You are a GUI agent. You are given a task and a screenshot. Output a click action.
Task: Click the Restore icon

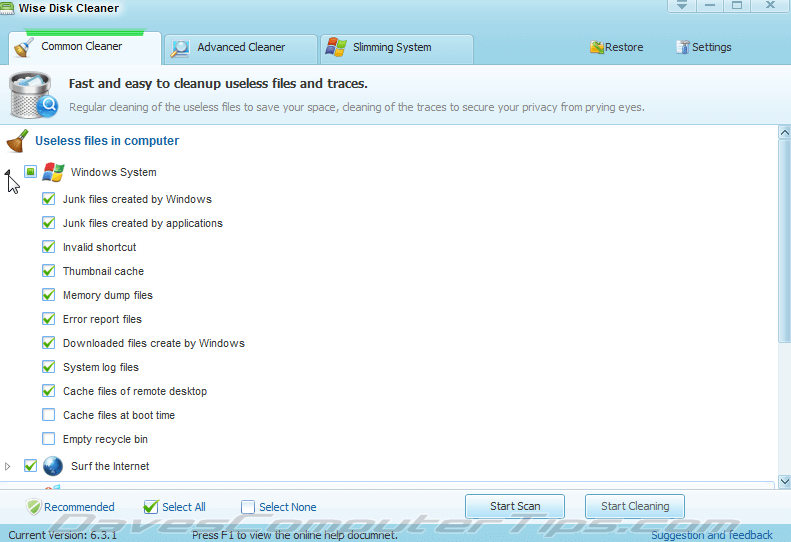[596, 47]
